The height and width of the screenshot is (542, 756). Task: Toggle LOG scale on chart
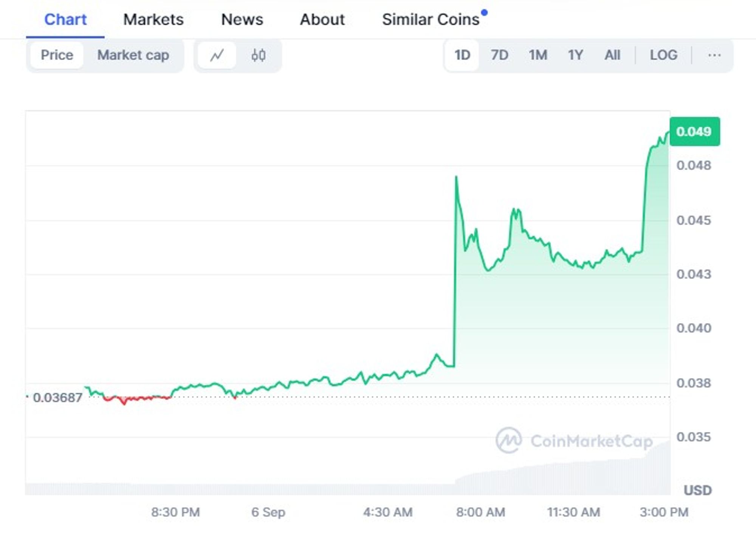point(663,55)
